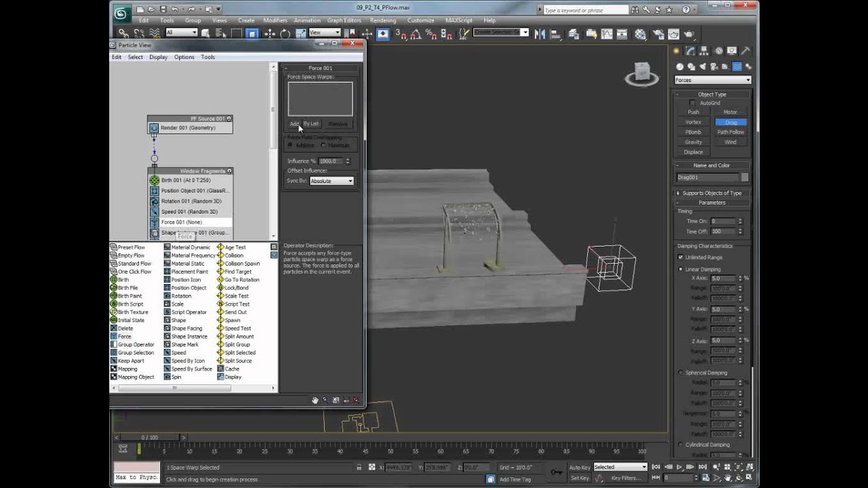The height and width of the screenshot is (488, 868).
Task: Click the By List button
Action: pos(311,124)
